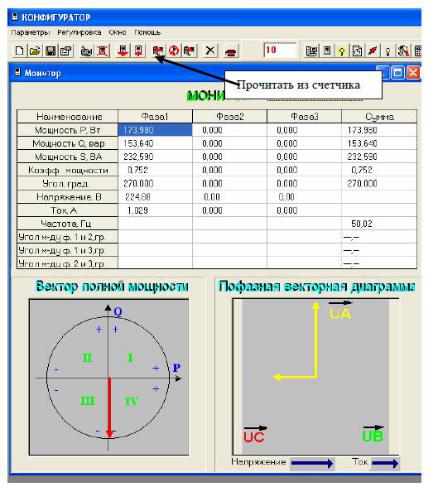Open the Окно menu
The width and height of the screenshot is (431, 493).
tap(117, 33)
